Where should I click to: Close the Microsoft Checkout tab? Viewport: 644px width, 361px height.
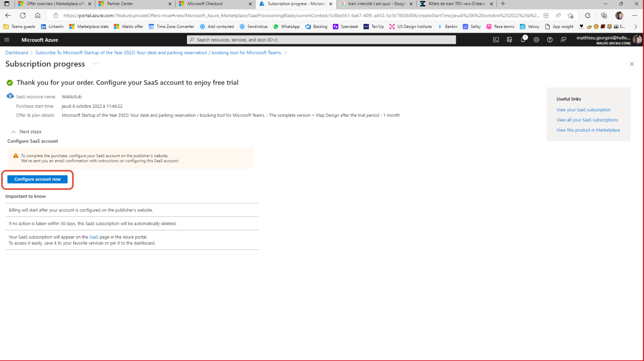(250, 4)
